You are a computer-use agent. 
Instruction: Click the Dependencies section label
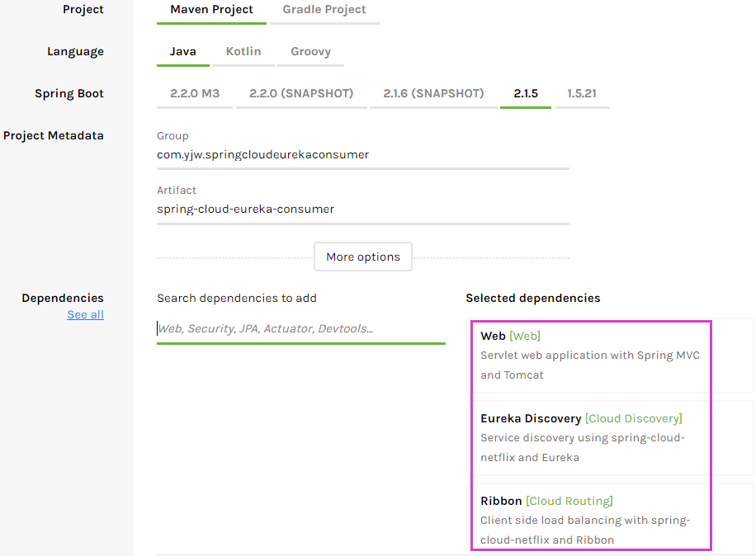click(63, 299)
